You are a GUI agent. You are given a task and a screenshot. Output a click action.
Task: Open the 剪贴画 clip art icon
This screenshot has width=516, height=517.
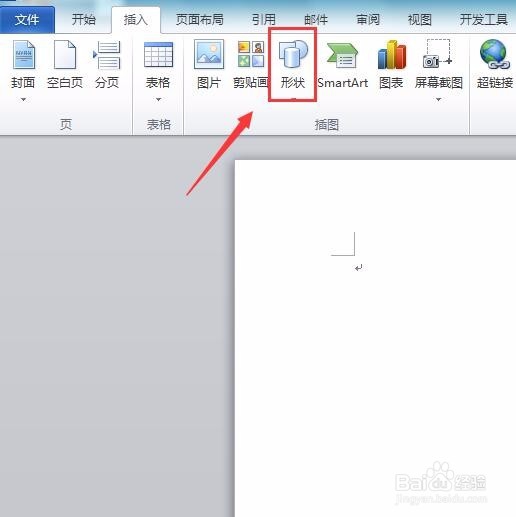pos(251,54)
